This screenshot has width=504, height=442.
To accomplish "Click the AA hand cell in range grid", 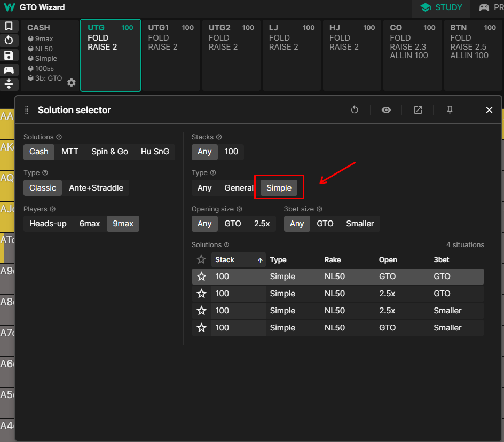I will click(x=7, y=124).
